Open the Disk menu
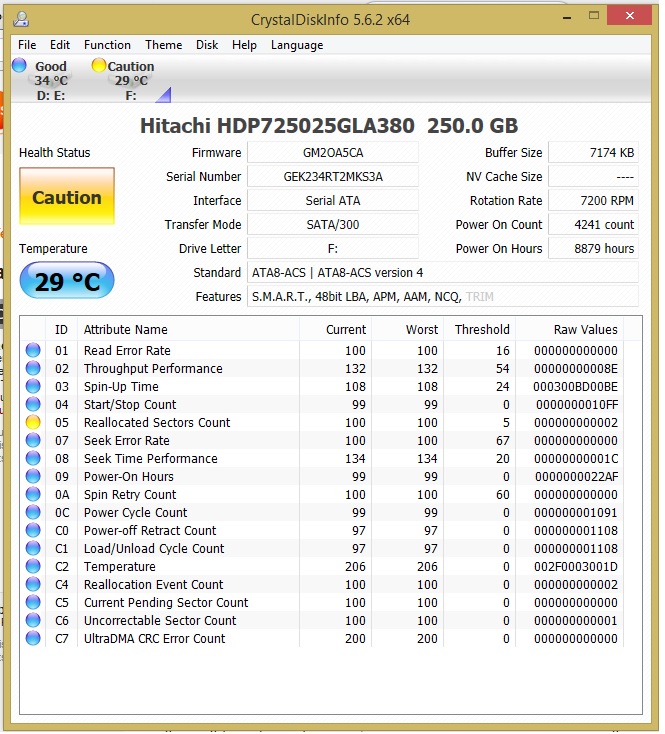Screen dimensions: 665x734 click(x=207, y=45)
